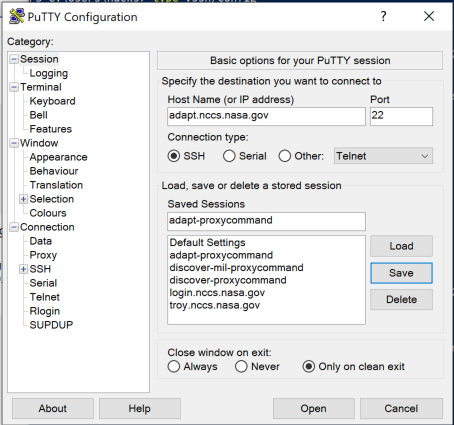Open Features settings
The height and width of the screenshot is (425, 454).
pos(50,129)
